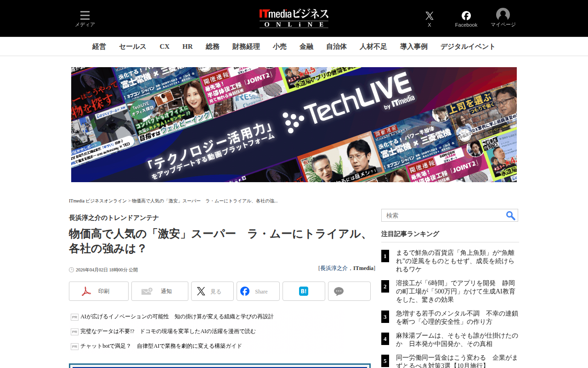The height and width of the screenshot is (368, 588).
Task: Open the セールス category
Action: click(133, 46)
